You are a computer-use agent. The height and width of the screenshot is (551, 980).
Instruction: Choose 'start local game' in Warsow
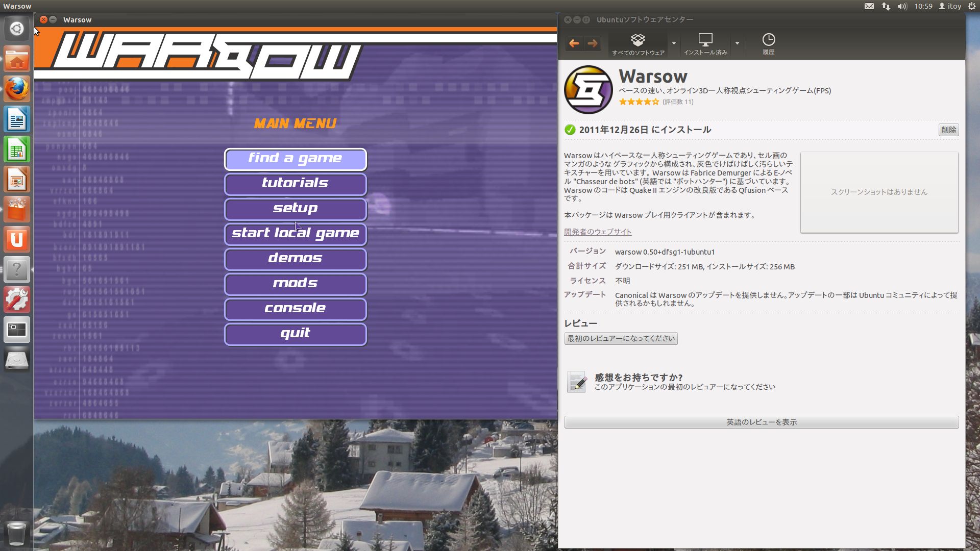(x=295, y=234)
